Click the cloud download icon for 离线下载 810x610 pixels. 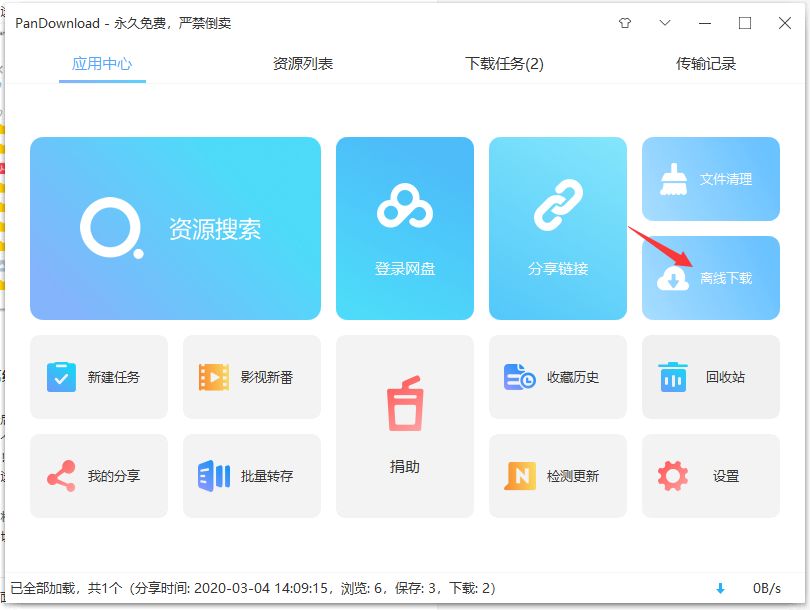coord(673,278)
